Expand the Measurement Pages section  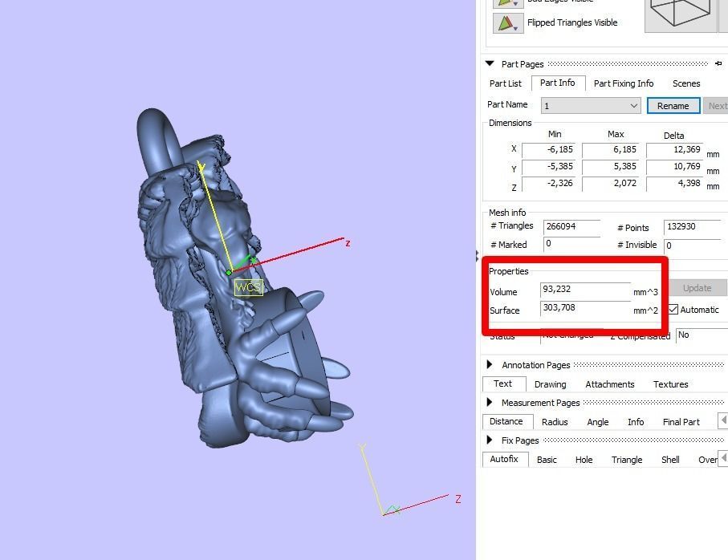click(x=490, y=402)
